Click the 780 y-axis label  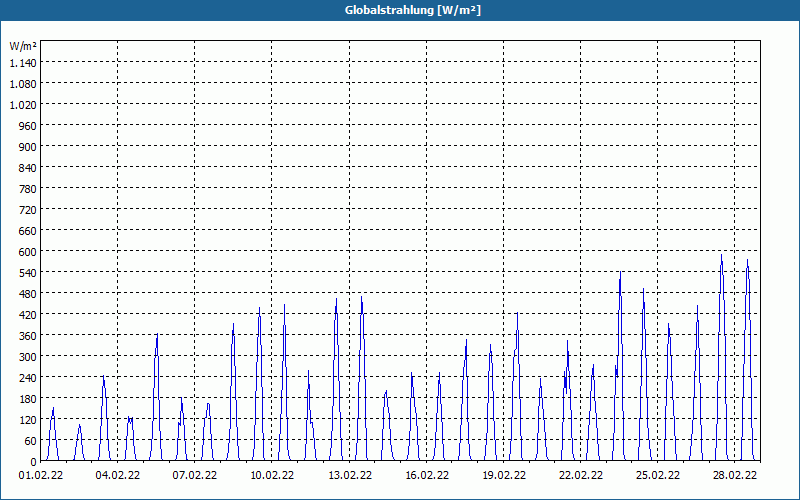28,188
